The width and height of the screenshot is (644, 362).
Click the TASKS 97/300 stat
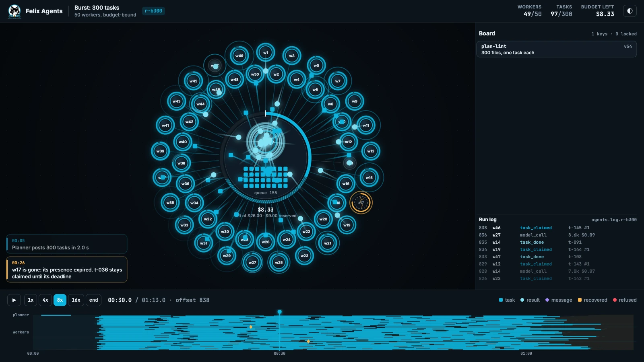[561, 11]
